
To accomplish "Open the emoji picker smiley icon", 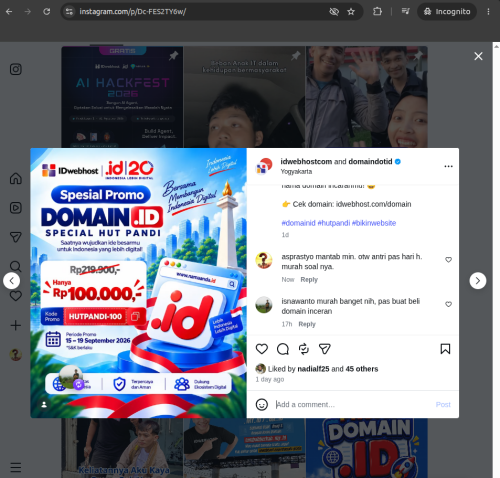I will (262, 404).
